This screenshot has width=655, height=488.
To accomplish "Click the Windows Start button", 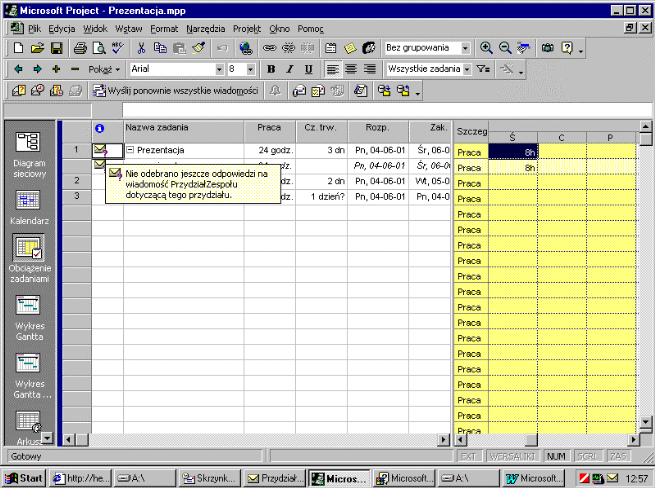I will point(24,478).
